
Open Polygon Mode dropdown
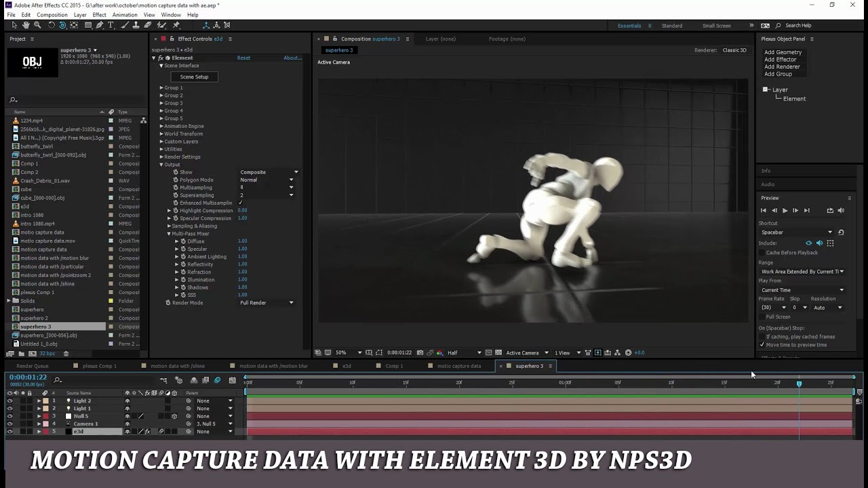(267, 180)
